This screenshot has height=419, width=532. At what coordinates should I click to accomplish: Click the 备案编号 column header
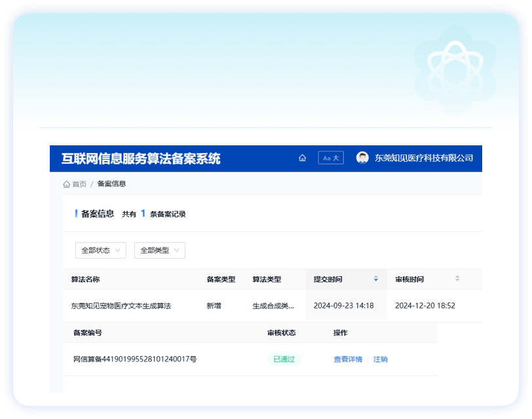(88, 333)
